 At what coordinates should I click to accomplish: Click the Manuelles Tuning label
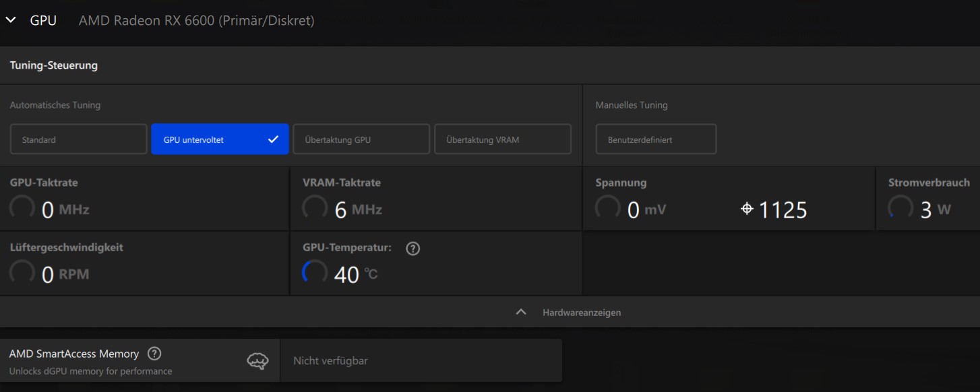[632, 105]
